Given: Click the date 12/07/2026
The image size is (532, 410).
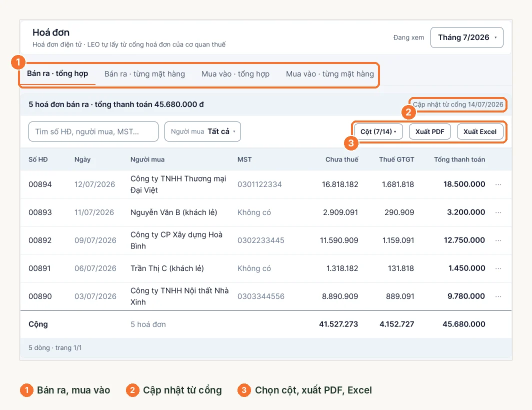Looking at the screenshot, I should (x=94, y=184).
